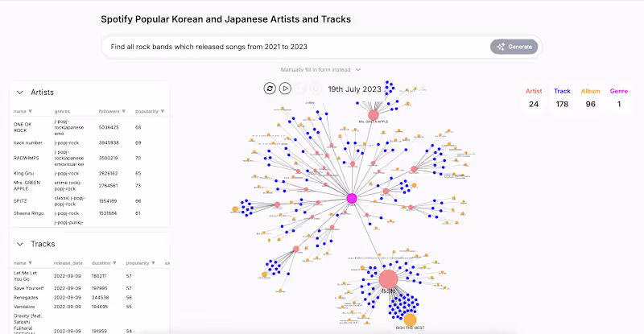
Task: Open Artists followers column filter arrow
Action: (x=124, y=111)
